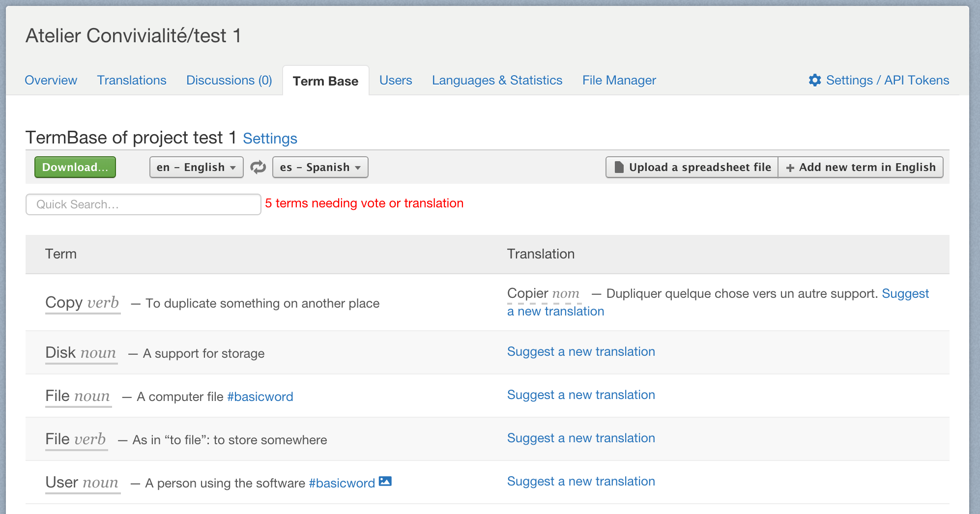Switch to the Overview tab
The height and width of the screenshot is (514, 980).
51,80
